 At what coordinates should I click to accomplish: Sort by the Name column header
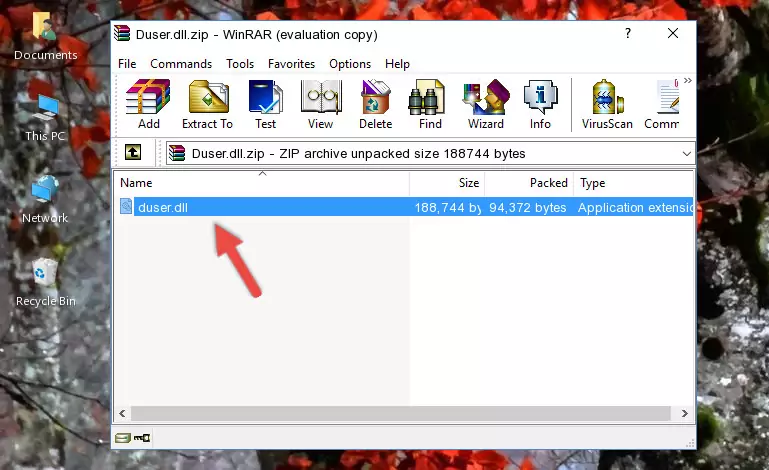point(262,183)
